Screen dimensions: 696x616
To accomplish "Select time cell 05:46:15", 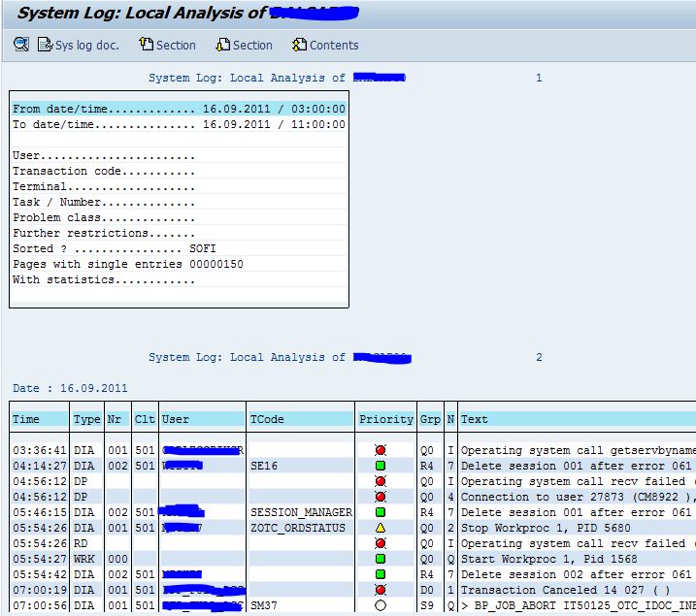I will tap(39, 512).
